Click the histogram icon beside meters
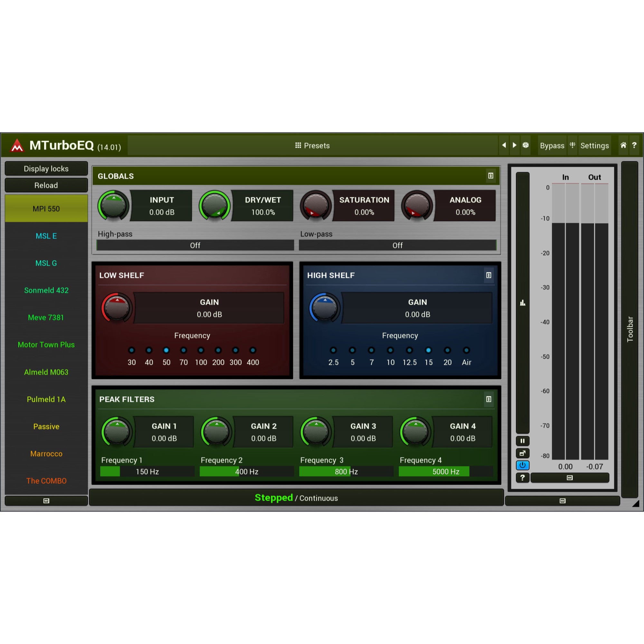This screenshot has width=644, height=644. click(x=522, y=303)
